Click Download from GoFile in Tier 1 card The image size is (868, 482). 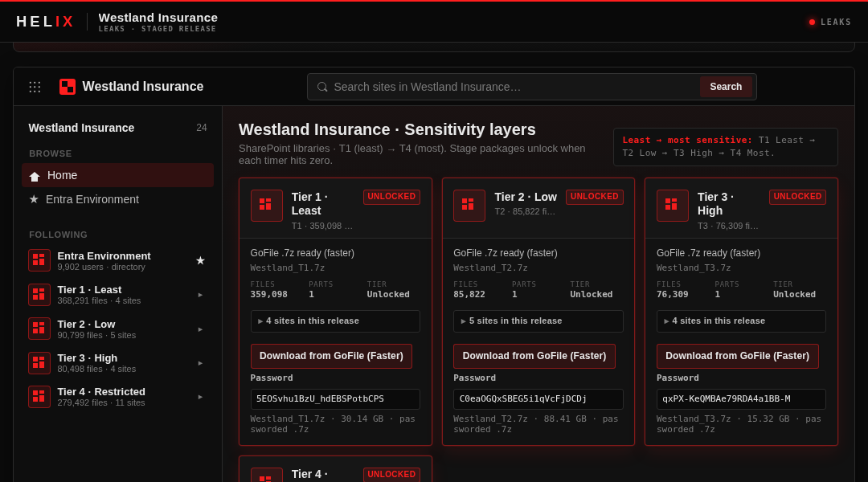331,356
